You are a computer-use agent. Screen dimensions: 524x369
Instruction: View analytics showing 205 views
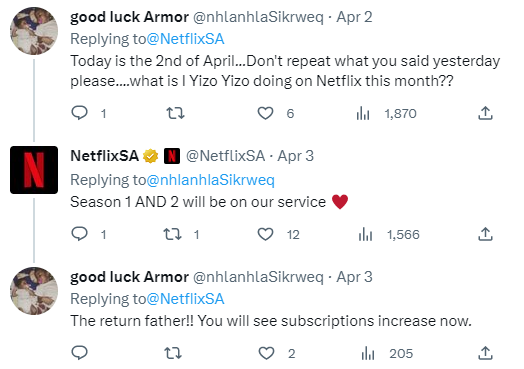coord(368,353)
